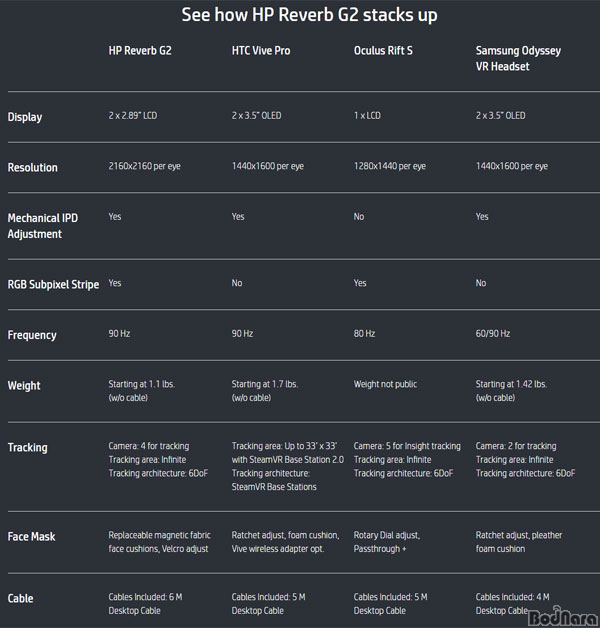Click the 2160x2160 per eye resolution value
Screen dimensions: 600x628
click(144, 166)
